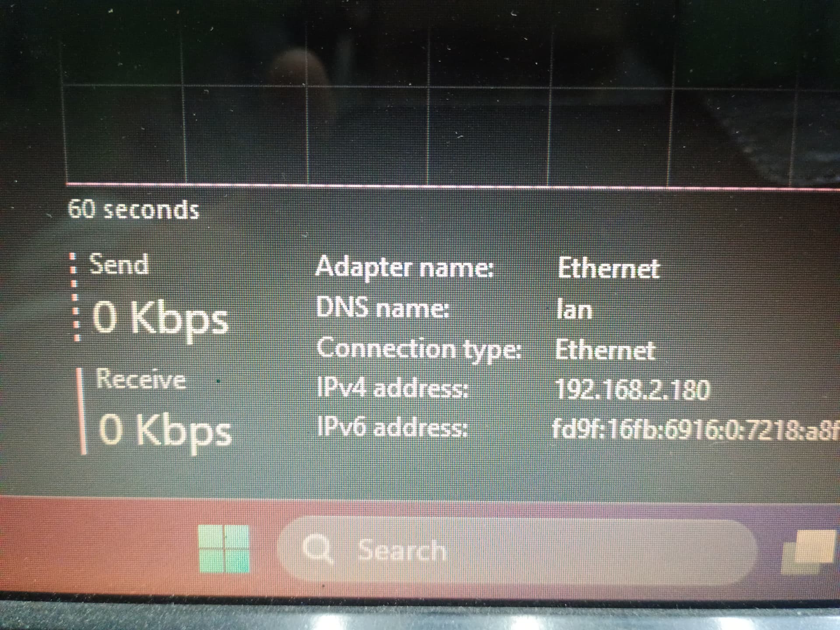Select the Adapter name label
Viewport: 840px width, 630px height.
tap(404, 267)
